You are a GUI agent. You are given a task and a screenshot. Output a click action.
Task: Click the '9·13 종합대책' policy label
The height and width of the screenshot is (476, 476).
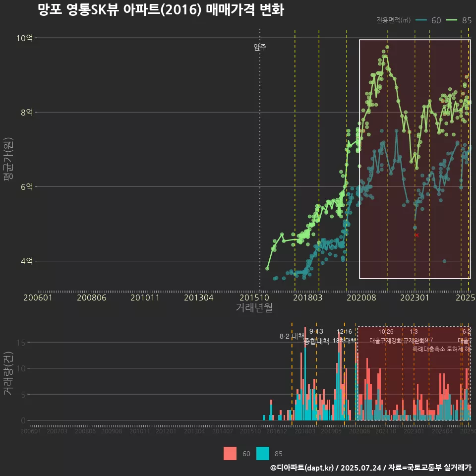coord(316,336)
